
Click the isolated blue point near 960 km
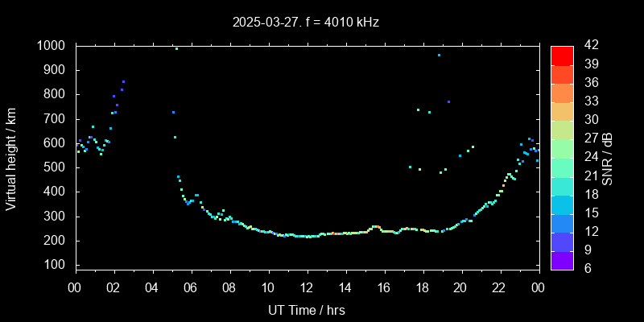click(x=439, y=56)
